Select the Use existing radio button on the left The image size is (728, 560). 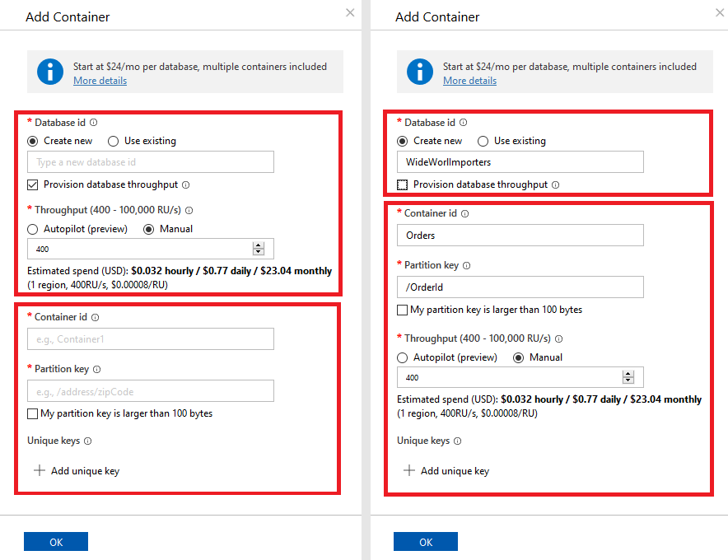[113, 141]
